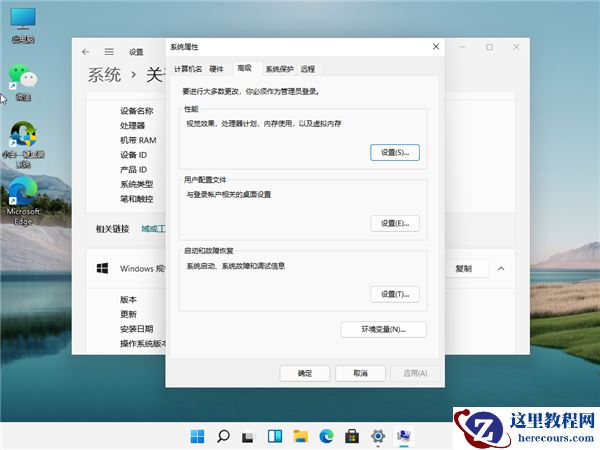
Task: Open the 系统保护 tab
Action: 279,69
